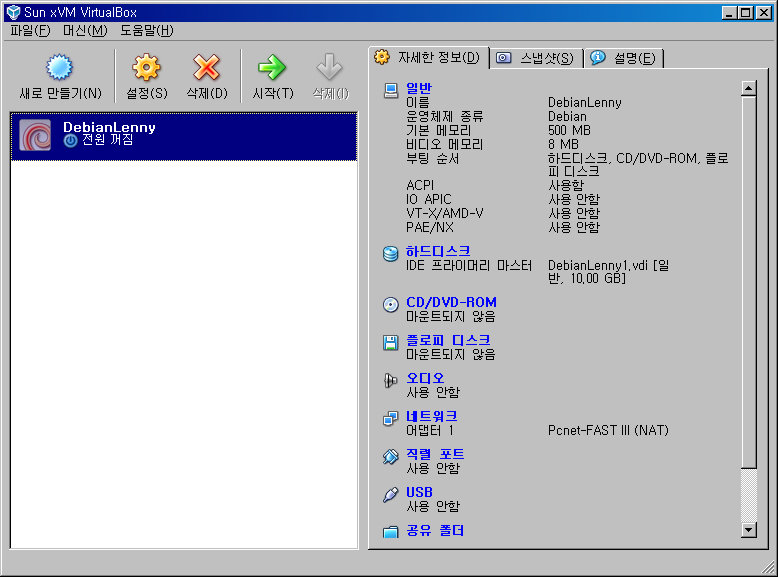778x577 pixels.
Task: Click the "Debian" OS type value
Action: point(567,117)
